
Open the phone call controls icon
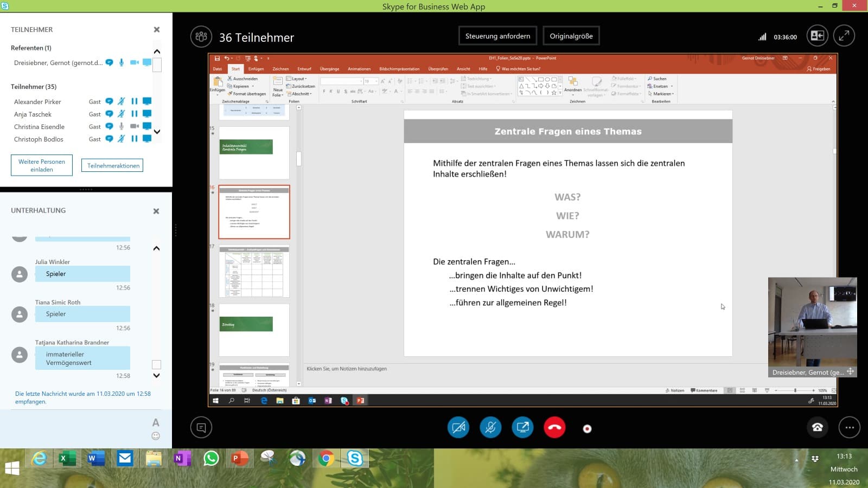click(x=818, y=428)
